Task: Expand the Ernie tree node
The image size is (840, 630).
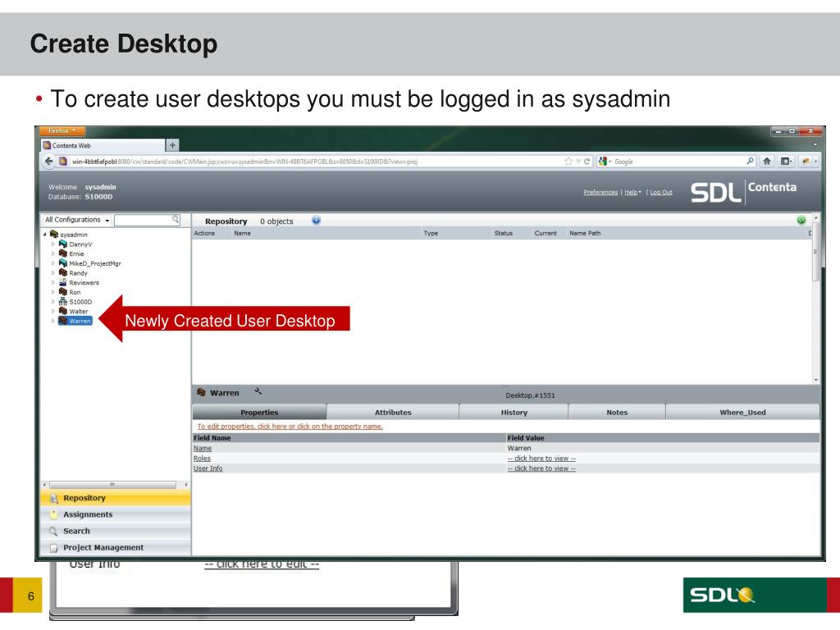Action: pos(53,254)
